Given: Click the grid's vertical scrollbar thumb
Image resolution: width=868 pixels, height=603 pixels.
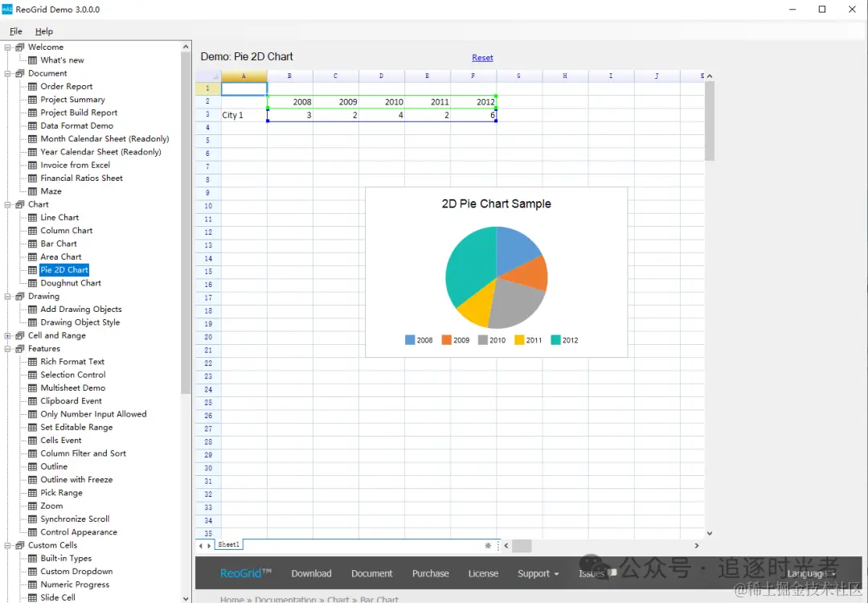Looking at the screenshot, I should (710, 121).
